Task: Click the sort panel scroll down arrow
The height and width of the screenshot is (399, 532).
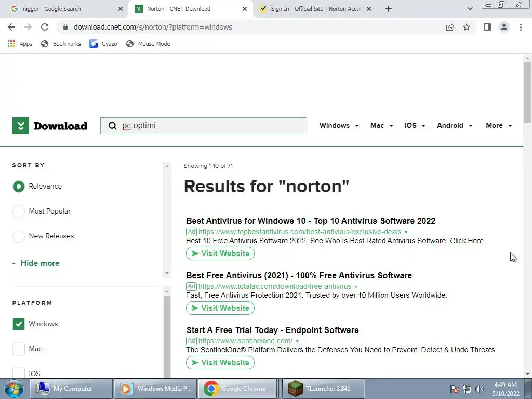Action: pyautogui.click(x=167, y=273)
